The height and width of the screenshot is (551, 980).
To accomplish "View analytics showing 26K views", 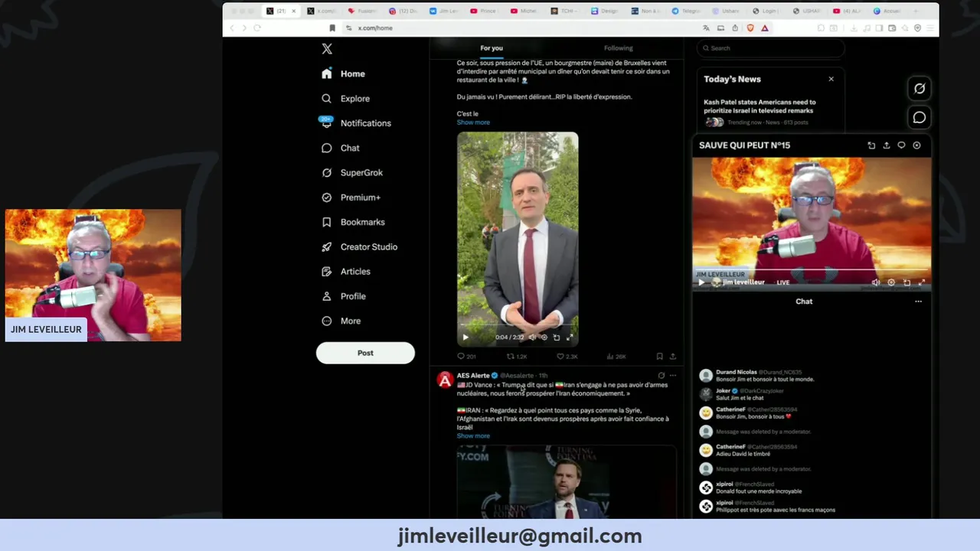I will pos(616,357).
